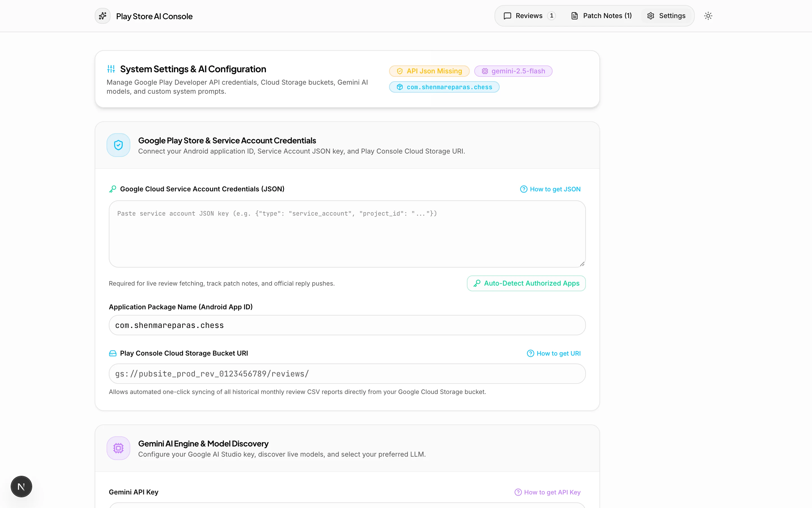812x508 pixels.
Task: Click Auto-Detect Authorized Apps button
Action: point(526,283)
